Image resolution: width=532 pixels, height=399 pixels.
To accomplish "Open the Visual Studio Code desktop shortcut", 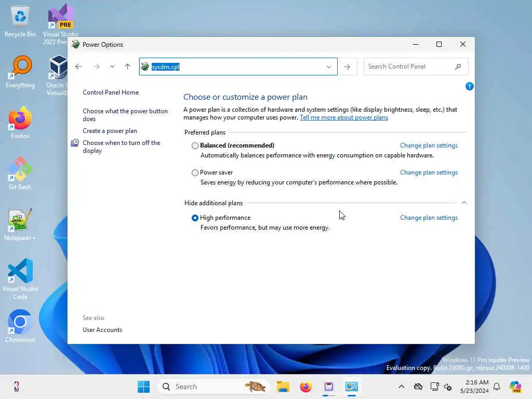I will [x=20, y=279].
